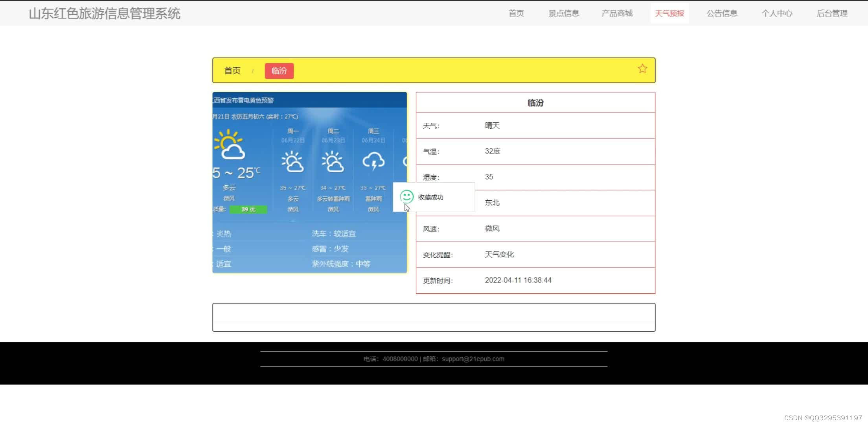Click the 32度 temperature value

(x=493, y=151)
